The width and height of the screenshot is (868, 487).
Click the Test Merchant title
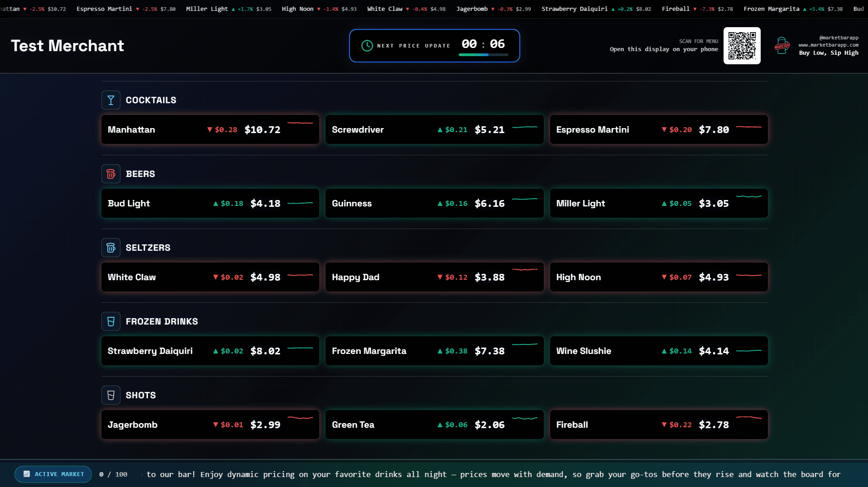pos(67,46)
